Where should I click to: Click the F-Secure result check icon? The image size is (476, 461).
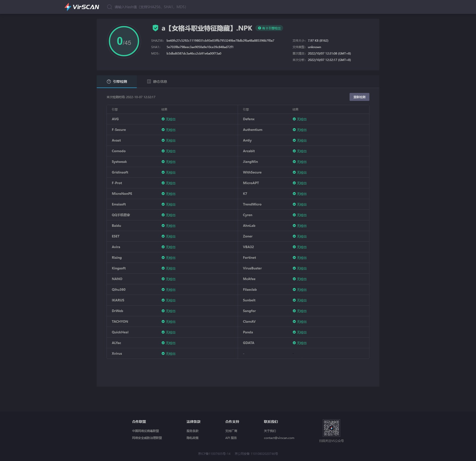[163, 130]
